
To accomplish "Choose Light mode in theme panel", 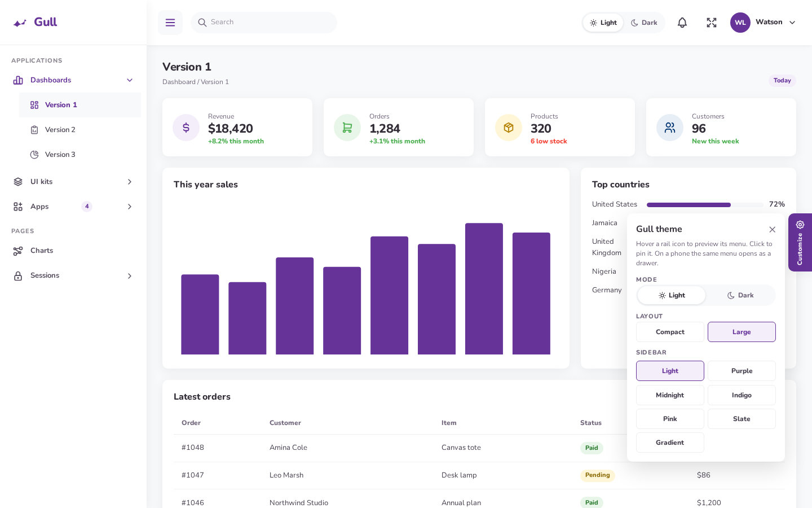I will coord(672,295).
